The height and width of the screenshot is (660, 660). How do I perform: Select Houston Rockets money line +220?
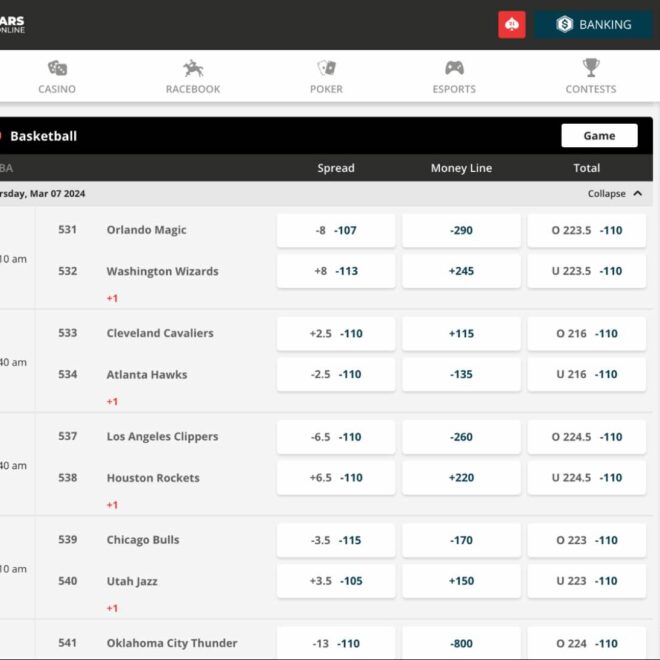[x=461, y=478]
